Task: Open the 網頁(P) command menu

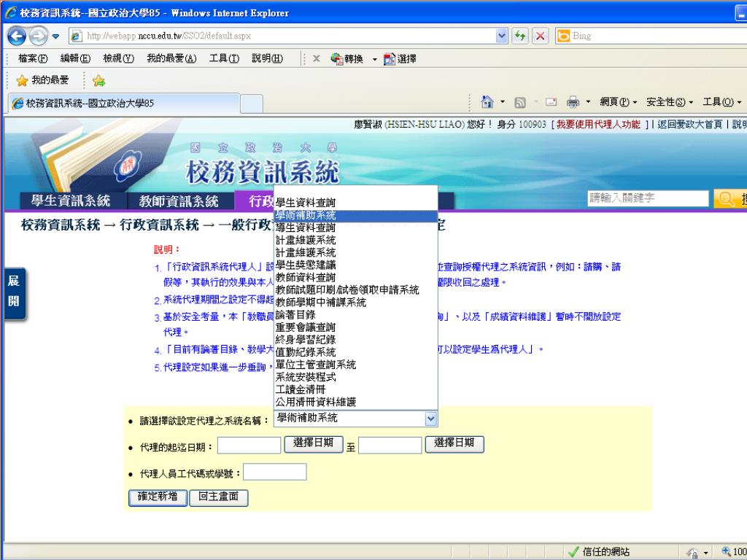Action: 618,102
